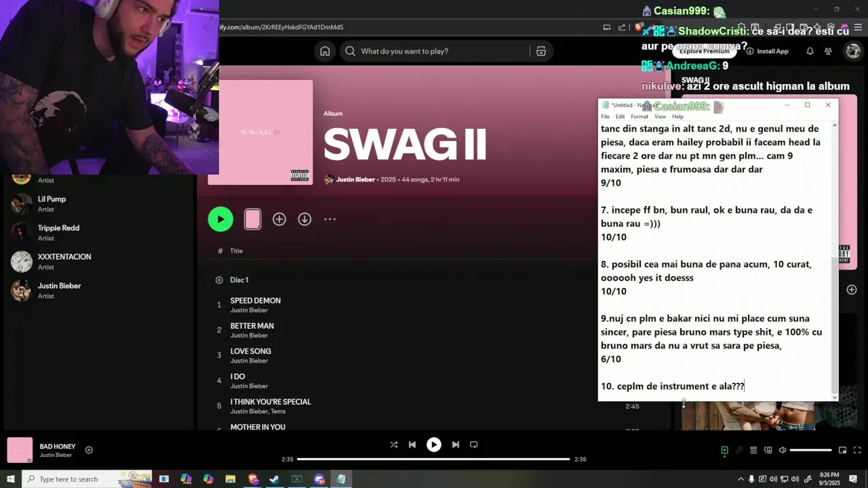Open Steam from taskbar
This screenshot has width=868, height=488.
pyautogui.click(x=275, y=479)
